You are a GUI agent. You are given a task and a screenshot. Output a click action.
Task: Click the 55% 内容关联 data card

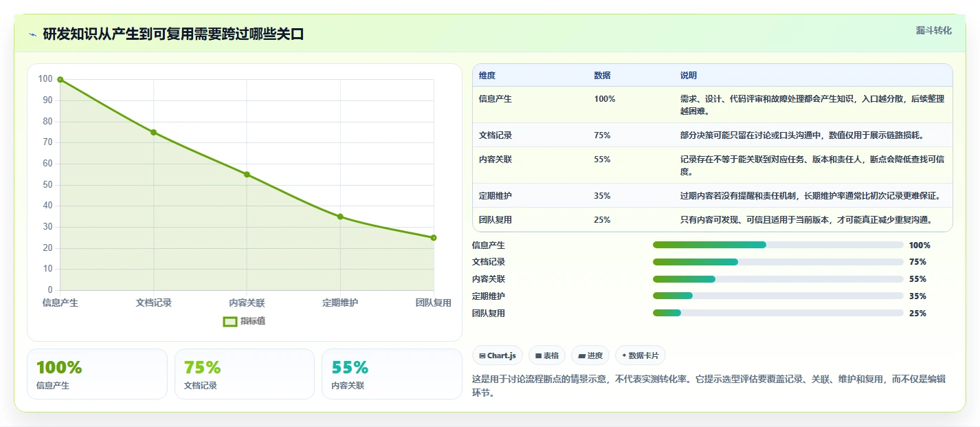[x=392, y=374]
